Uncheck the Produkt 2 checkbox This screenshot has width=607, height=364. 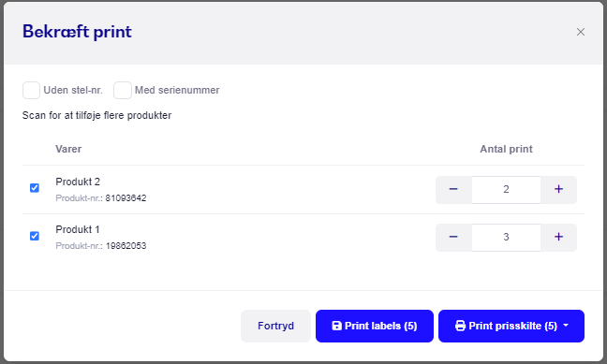pos(35,188)
